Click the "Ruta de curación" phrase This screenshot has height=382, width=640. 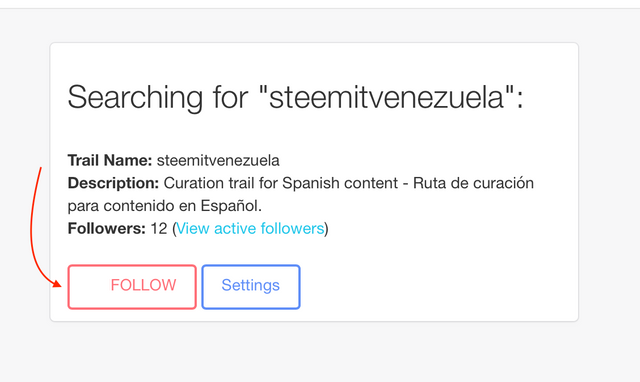(473, 183)
